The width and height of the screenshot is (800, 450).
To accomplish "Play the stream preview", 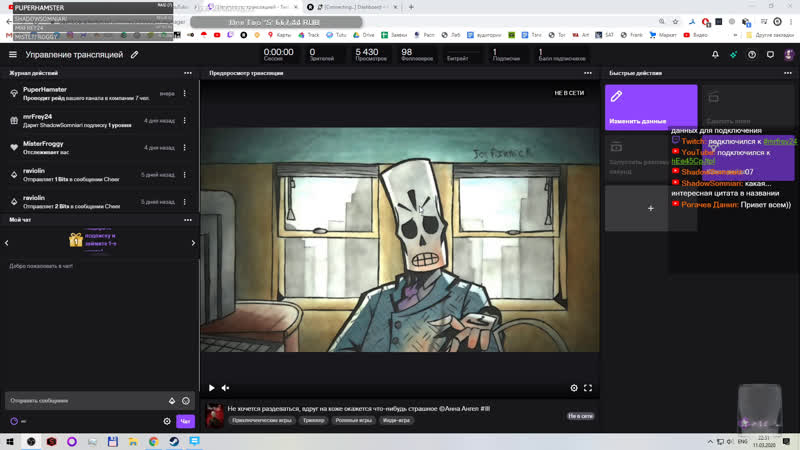I will coord(212,388).
